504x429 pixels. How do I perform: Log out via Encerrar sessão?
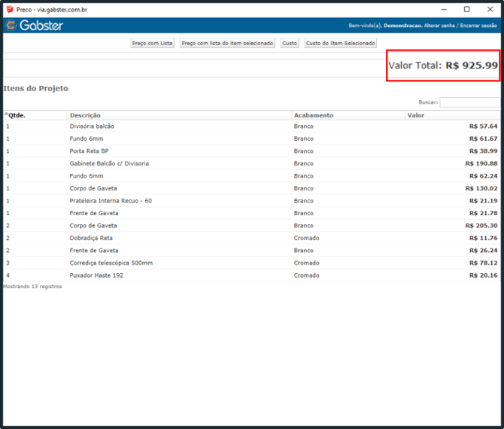pos(478,26)
